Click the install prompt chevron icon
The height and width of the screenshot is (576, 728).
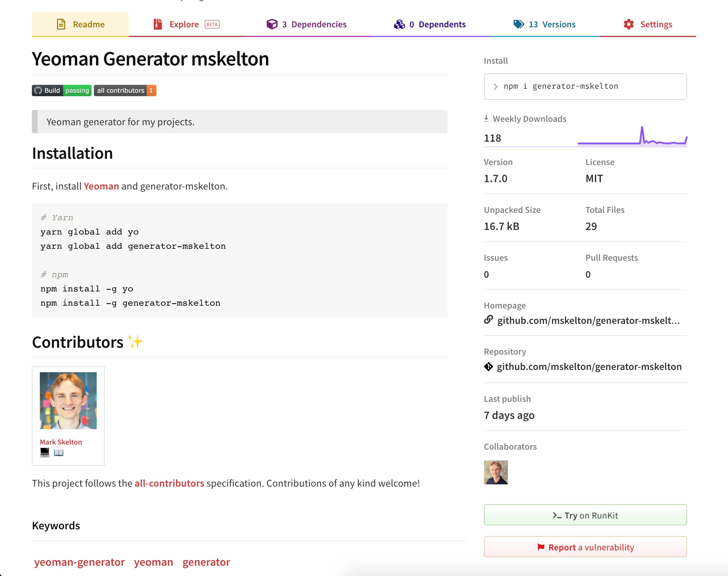coord(495,87)
